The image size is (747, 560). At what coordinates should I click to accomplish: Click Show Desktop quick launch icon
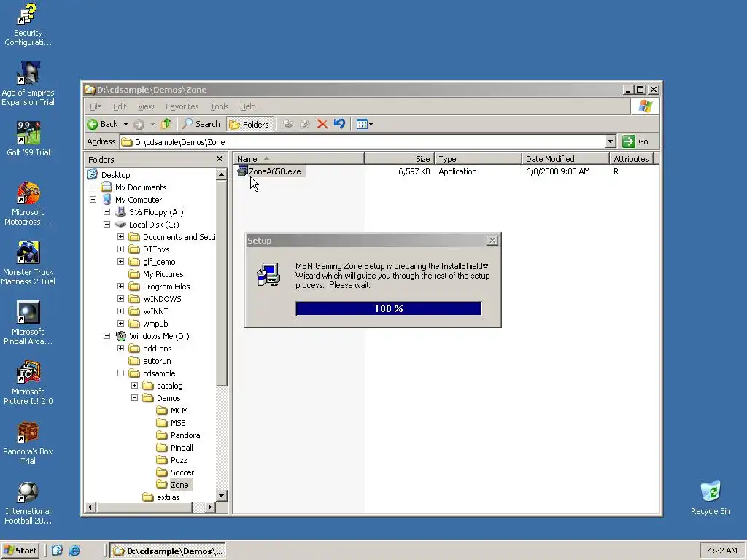pos(57,551)
